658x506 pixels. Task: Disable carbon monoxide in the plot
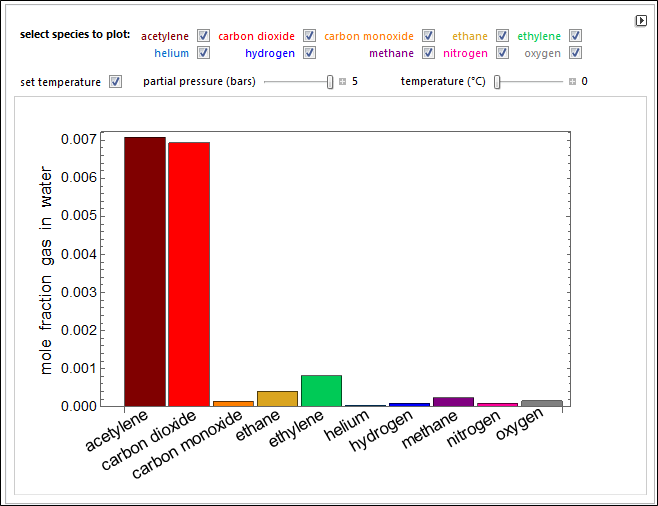coord(428,36)
